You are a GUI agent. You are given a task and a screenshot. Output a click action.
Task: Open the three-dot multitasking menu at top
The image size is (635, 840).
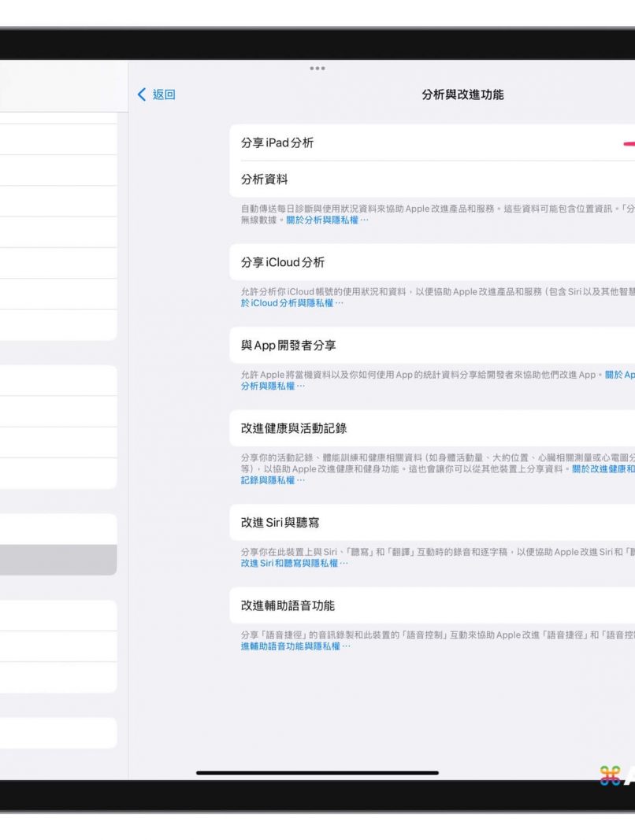(x=317, y=68)
